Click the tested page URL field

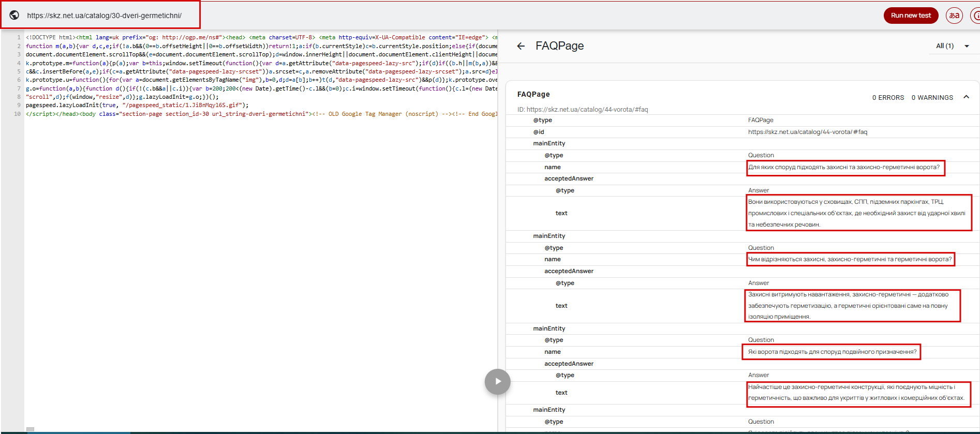(x=105, y=16)
